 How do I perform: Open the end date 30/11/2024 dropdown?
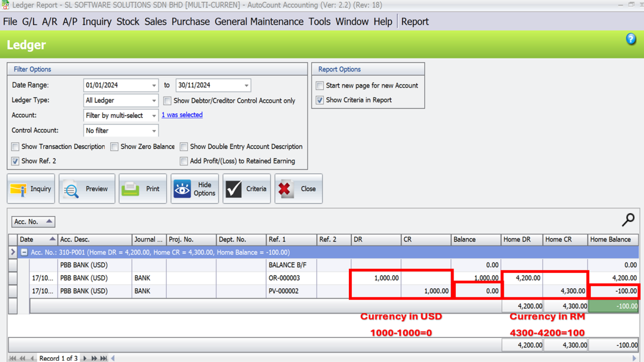[x=246, y=85]
